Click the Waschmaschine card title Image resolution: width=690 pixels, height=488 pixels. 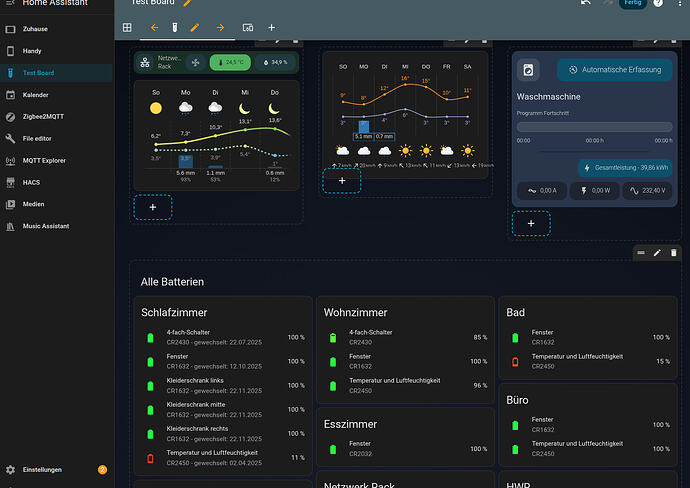pos(548,97)
